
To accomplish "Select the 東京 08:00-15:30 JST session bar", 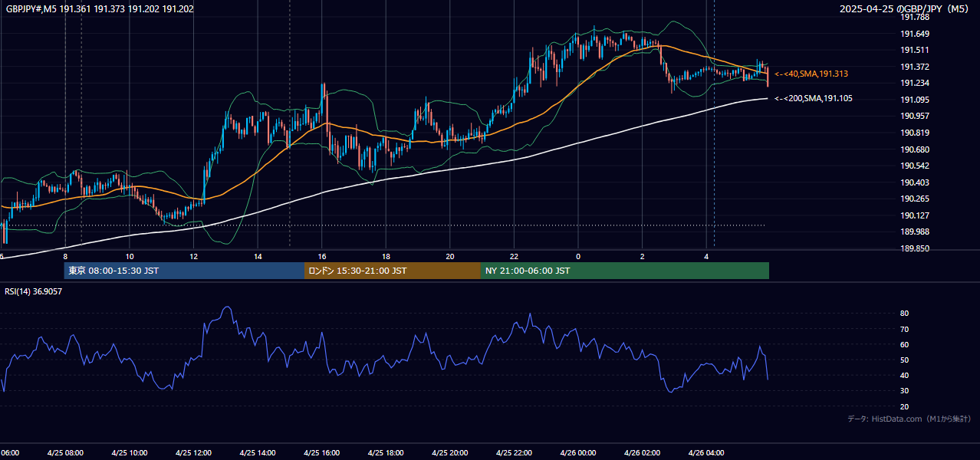I will [x=184, y=271].
